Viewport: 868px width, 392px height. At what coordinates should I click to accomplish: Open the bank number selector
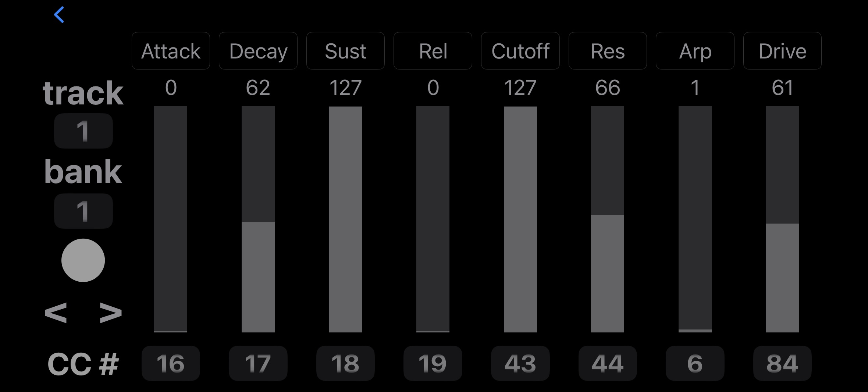pos(83,211)
